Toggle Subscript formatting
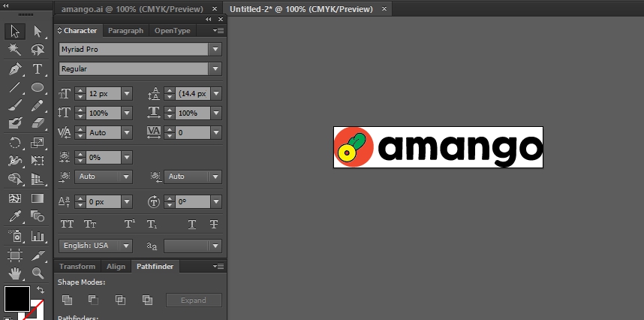644x320 pixels. [x=152, y=225]
